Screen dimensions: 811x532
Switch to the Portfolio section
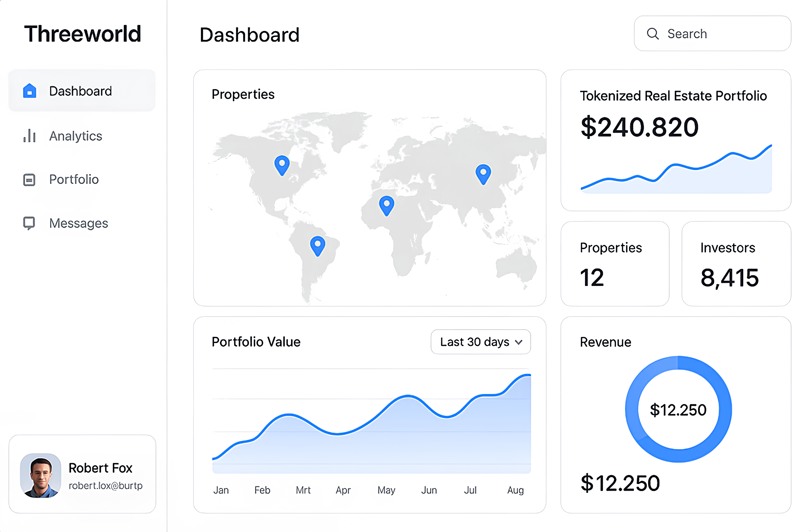pyautogui.click(x=74, y=179)
